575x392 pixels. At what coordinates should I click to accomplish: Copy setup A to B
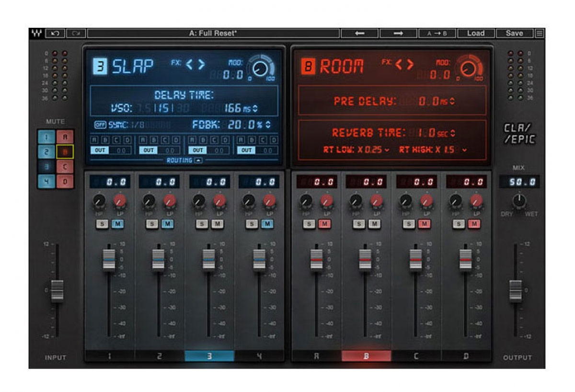(x=437, y=34)
